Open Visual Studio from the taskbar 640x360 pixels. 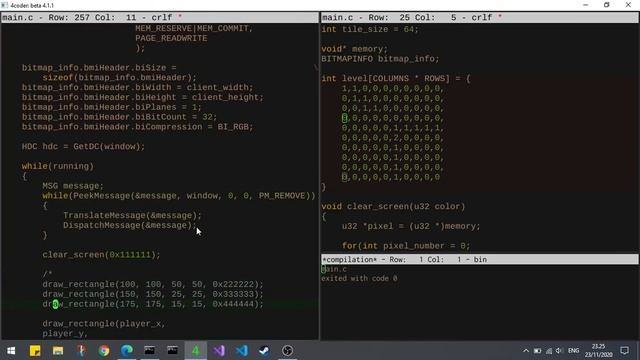tap(219, 351)
